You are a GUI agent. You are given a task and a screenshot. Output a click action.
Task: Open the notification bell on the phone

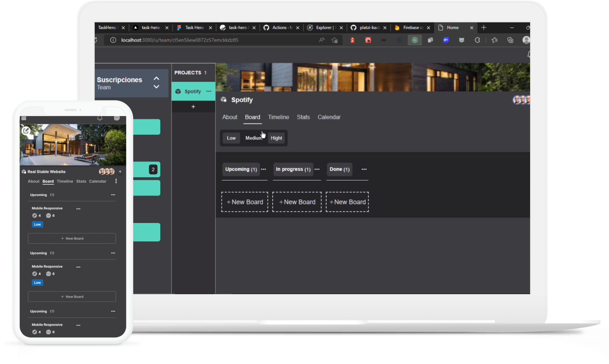click(x=100, y=118)
